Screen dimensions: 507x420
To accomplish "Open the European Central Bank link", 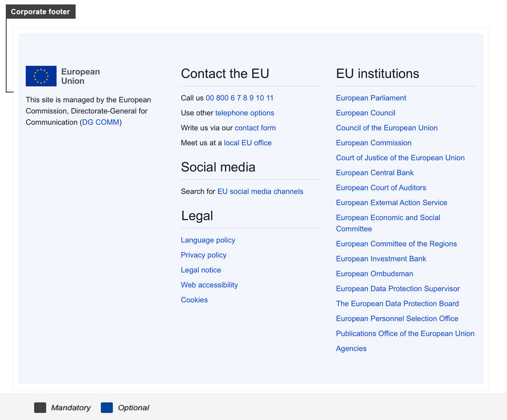I will (x=375, y=173).
